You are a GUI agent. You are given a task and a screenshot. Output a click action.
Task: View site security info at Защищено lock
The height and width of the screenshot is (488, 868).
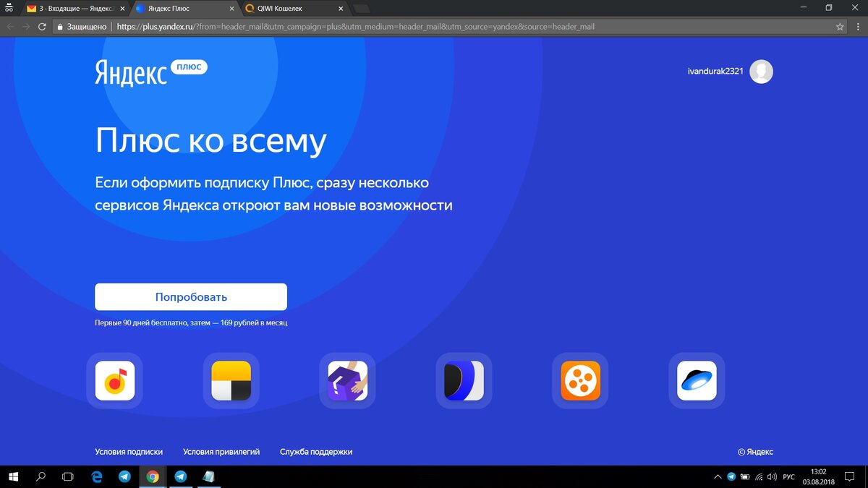click(82, 27)
